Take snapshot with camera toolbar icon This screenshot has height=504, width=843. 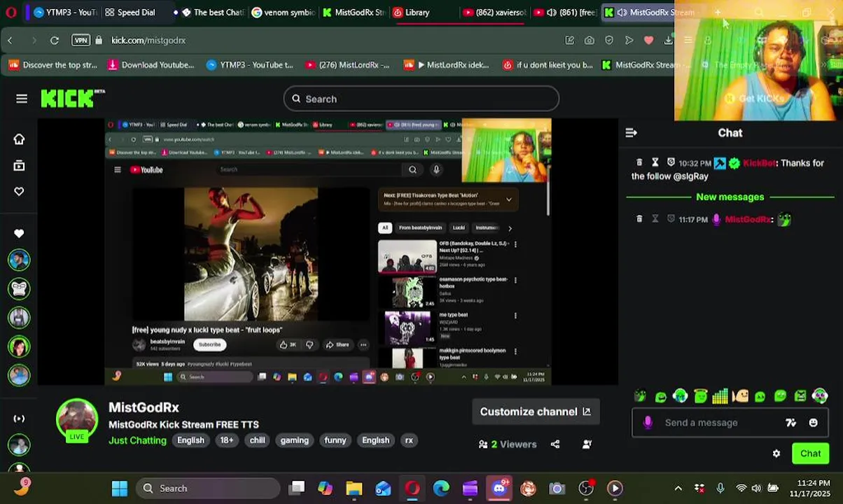590,41
